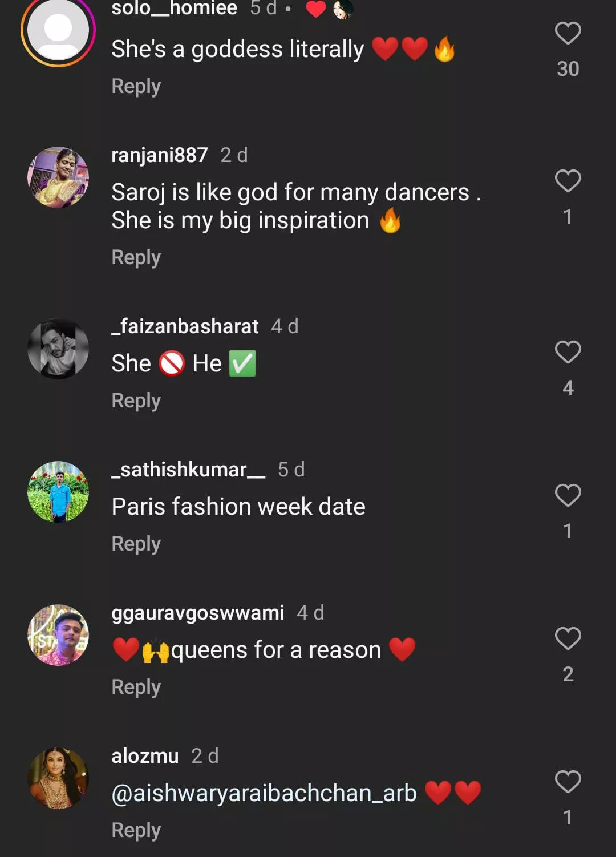
Task: Open solo__homiee's profile picture with story ring
Action: [x=58, y=30]
